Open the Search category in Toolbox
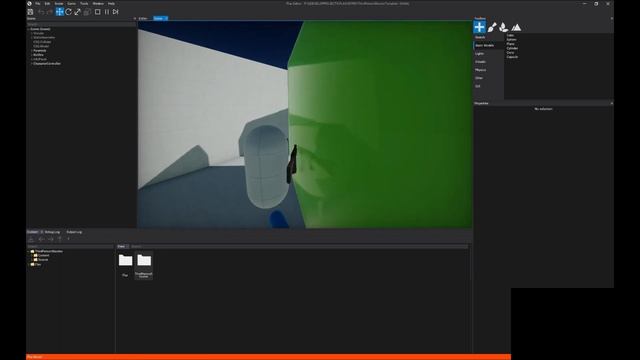The height and width of the screenshot is (360, 640). coord(489,37)
